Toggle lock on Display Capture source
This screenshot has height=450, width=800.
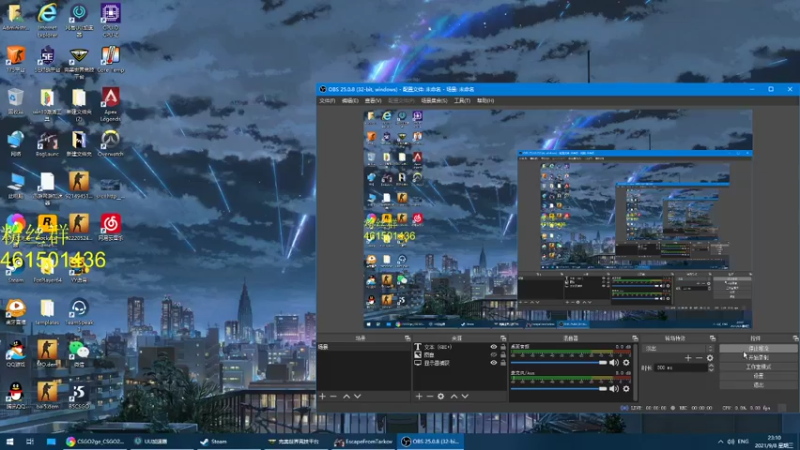tap(503, 363)
